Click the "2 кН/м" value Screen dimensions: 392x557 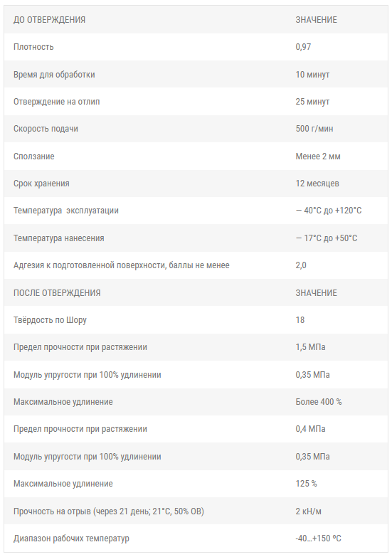pos(308,511)
